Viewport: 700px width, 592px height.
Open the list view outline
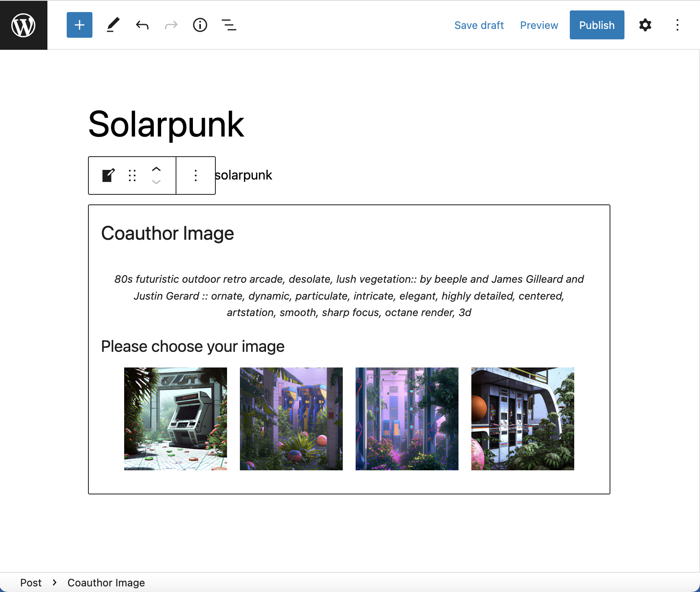coord(229,25)
